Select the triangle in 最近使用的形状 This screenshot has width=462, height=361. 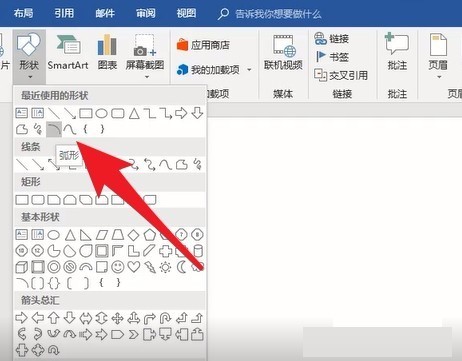click(134, 113)
